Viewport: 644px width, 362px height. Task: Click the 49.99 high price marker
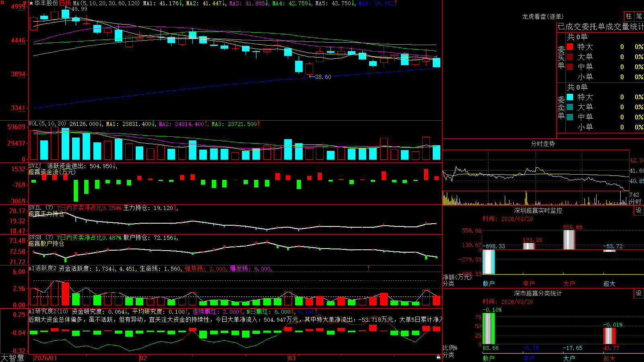[79, 9]
